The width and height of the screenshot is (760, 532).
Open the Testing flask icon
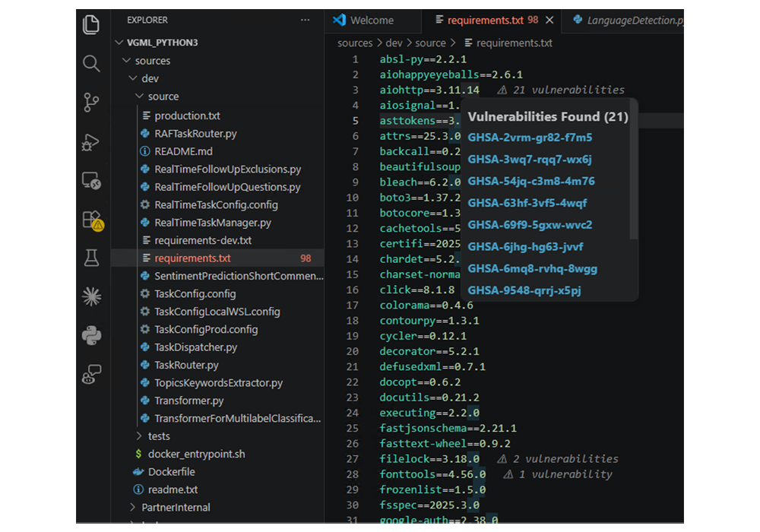click(91, 258)
